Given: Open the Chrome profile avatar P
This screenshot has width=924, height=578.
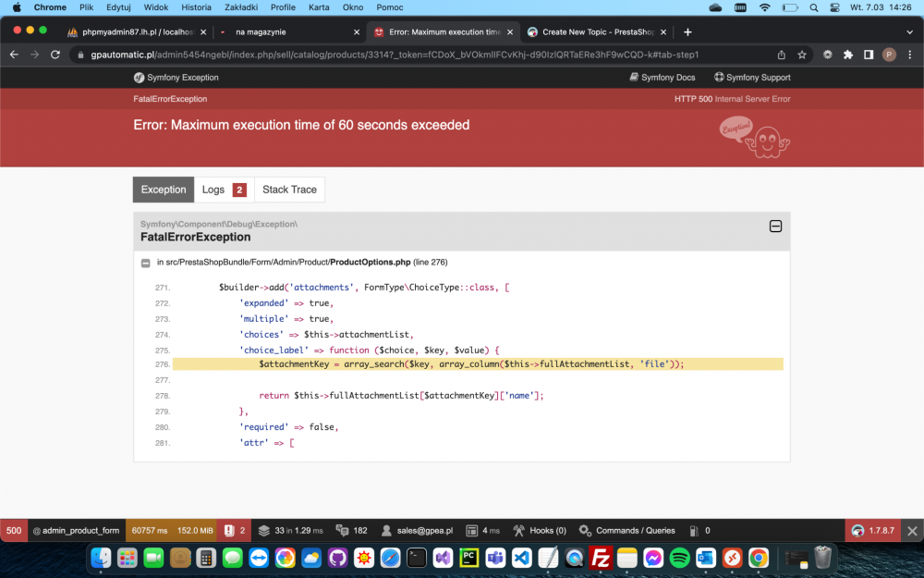Looking at the screenshot, I should (889, 55).
